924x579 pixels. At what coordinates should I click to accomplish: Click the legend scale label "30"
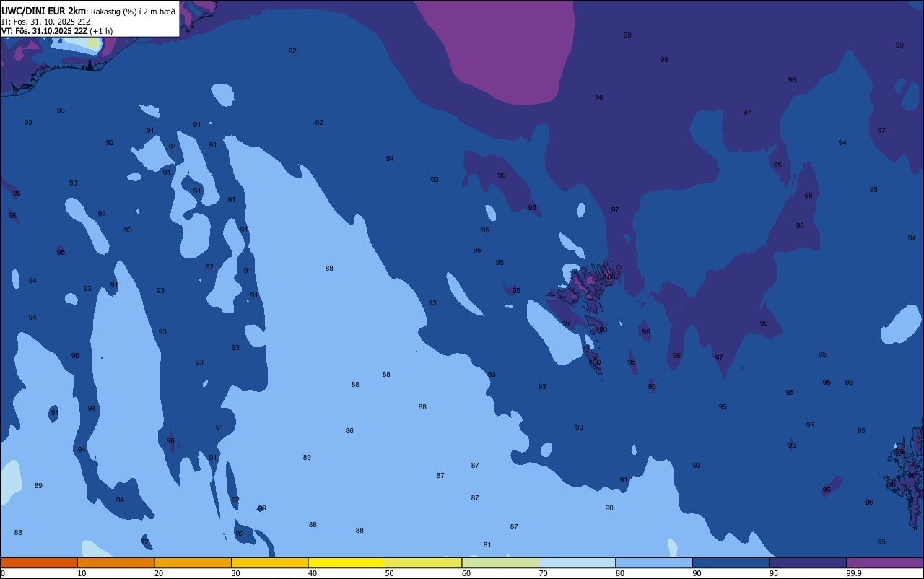(235, 573)
